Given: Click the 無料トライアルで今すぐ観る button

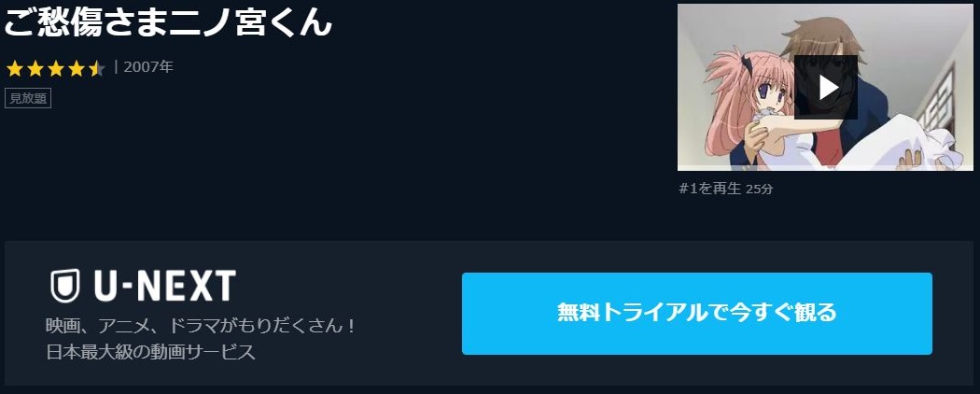Looking at the screenshot, I should pos(697,314).
